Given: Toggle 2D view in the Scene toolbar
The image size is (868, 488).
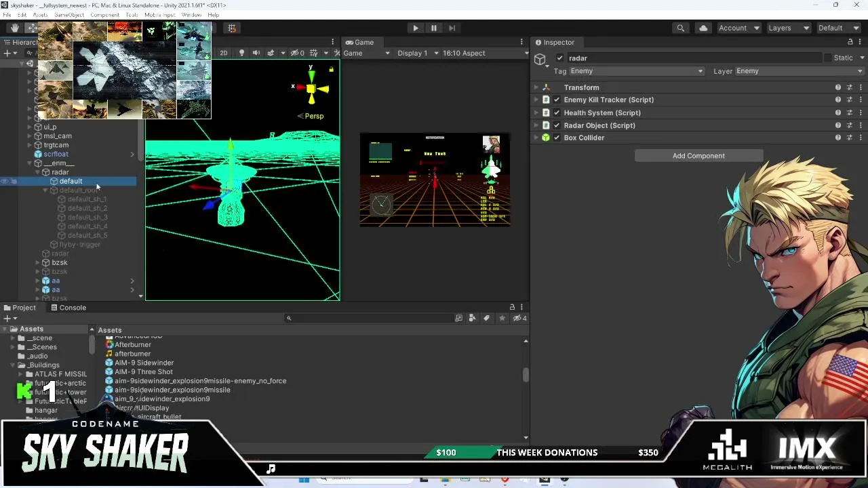Looking at the screenshot, I should (x=223, y=53).
